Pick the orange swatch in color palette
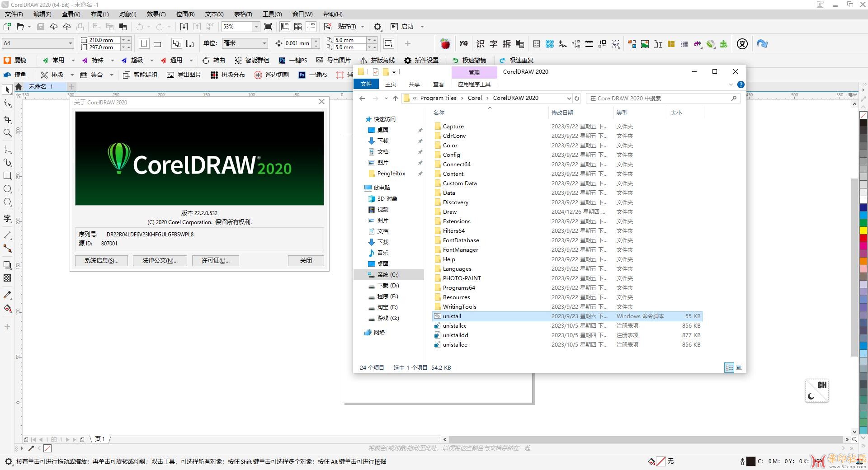 863,261
